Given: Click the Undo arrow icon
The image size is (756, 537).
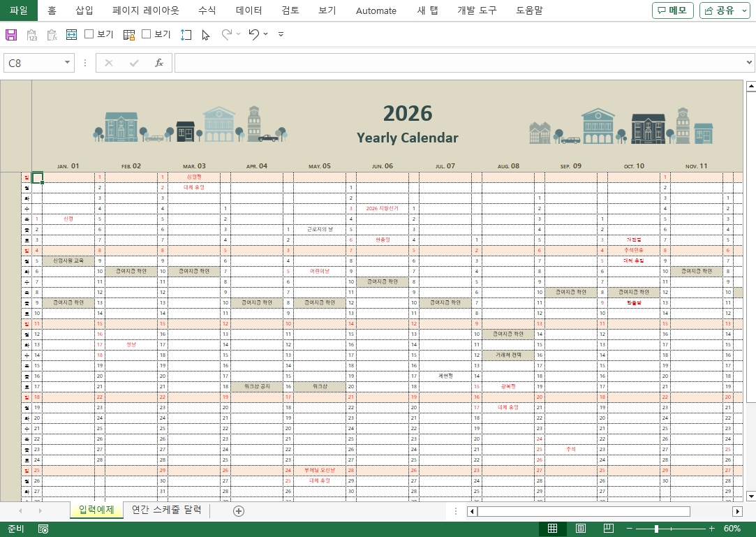Looking at the screenshot, I should (x=253, y=34).
